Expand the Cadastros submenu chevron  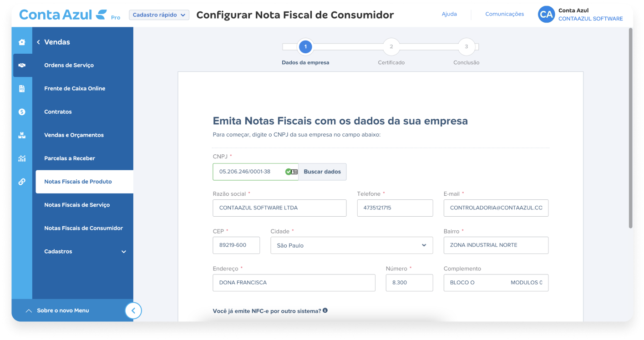[124, 252]
